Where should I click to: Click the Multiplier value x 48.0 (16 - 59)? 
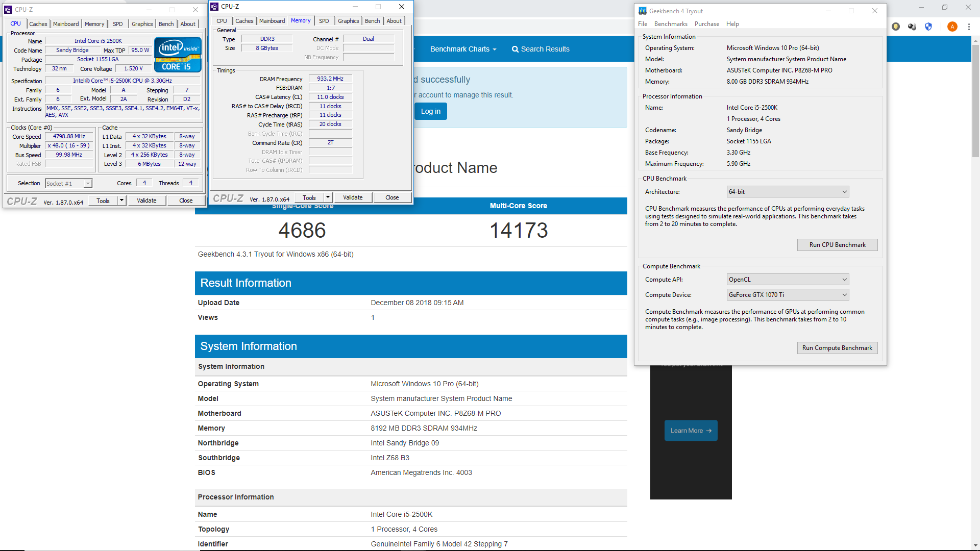click(69, 146)
